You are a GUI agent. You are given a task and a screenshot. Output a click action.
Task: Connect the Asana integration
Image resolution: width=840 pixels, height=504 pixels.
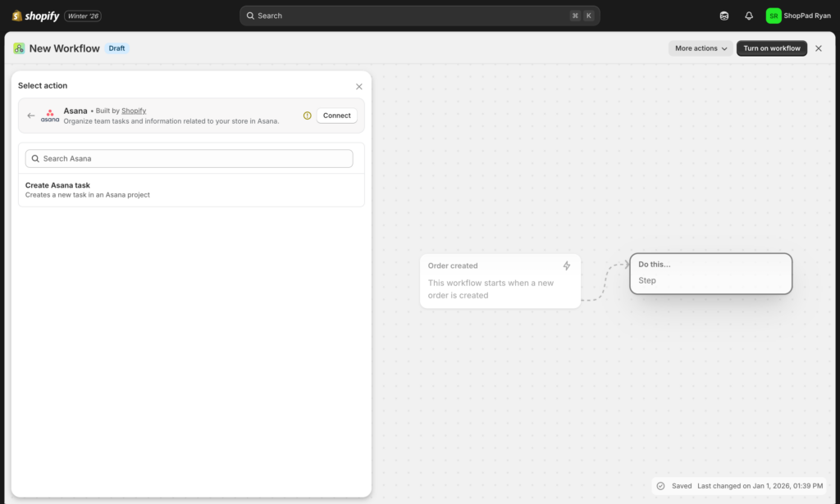tap(336, 115)
